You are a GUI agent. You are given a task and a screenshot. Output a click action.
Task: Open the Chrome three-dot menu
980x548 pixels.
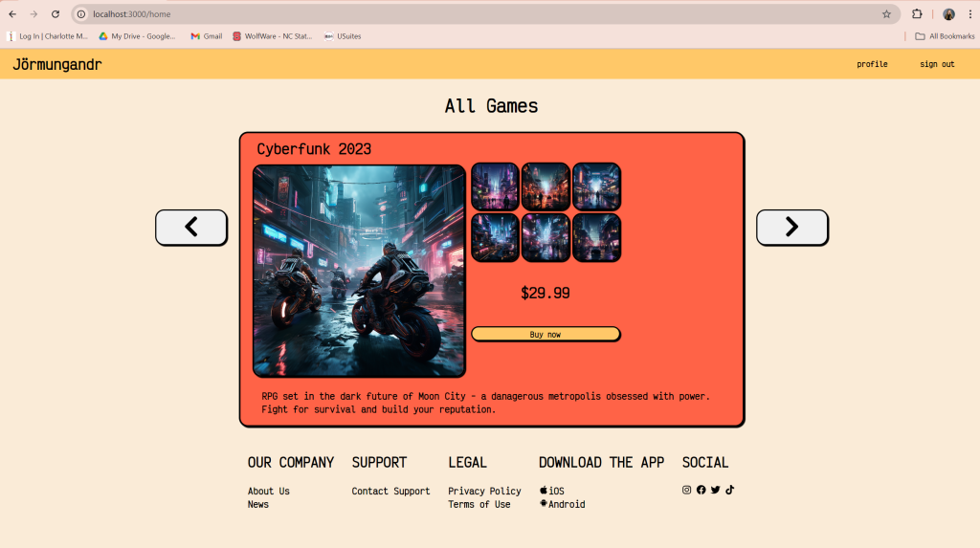click(970, 14)
